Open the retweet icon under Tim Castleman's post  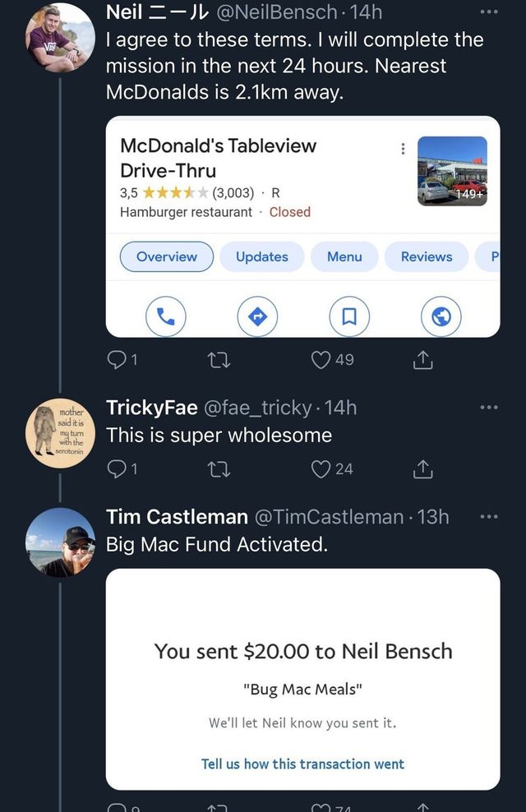(217, 809)
